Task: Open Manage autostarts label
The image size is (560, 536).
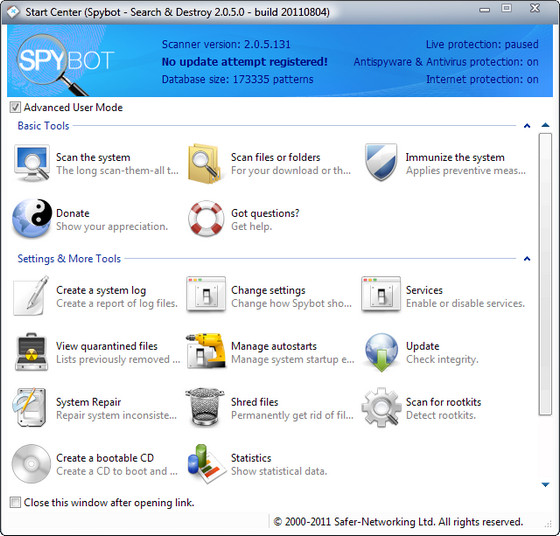Action: 274,346
